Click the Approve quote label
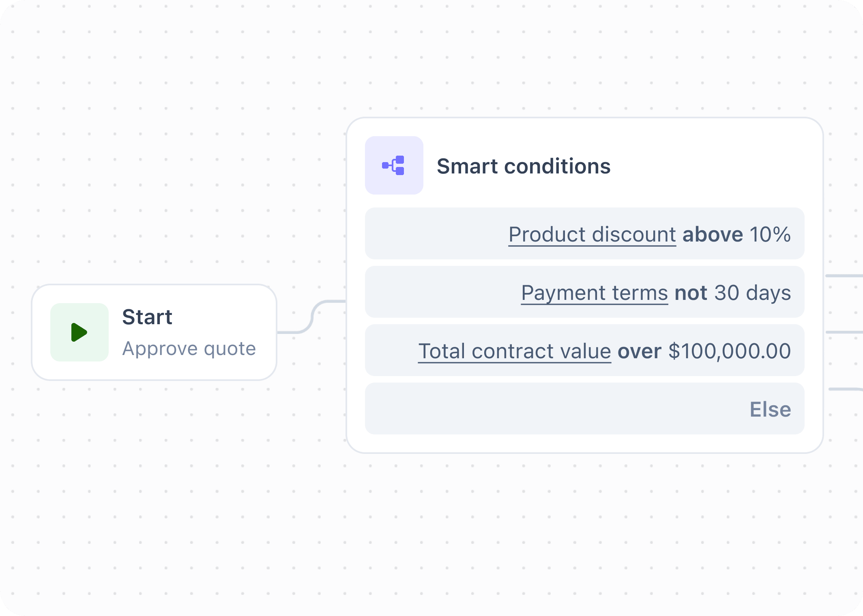 pos(189,348)
